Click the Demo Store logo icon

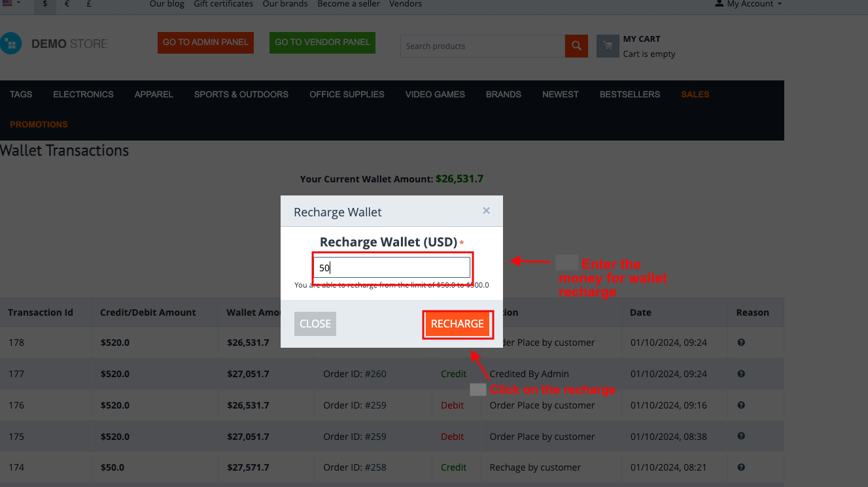pyautogui.click(x=10, y=44)
